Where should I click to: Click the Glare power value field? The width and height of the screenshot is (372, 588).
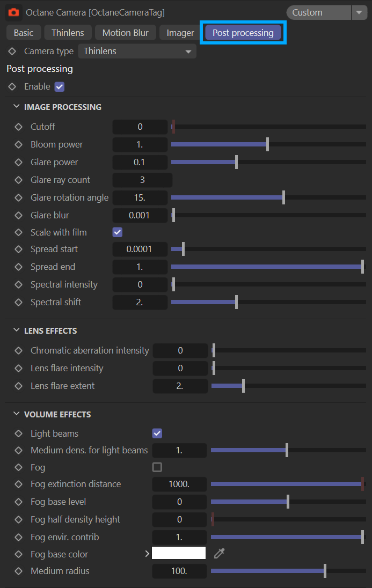tap(140, 163)
